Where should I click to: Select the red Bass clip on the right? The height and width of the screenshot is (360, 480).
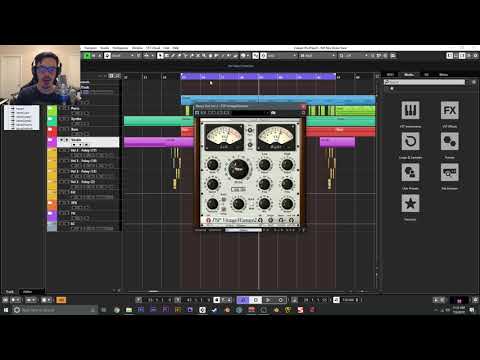pos(340,131)
